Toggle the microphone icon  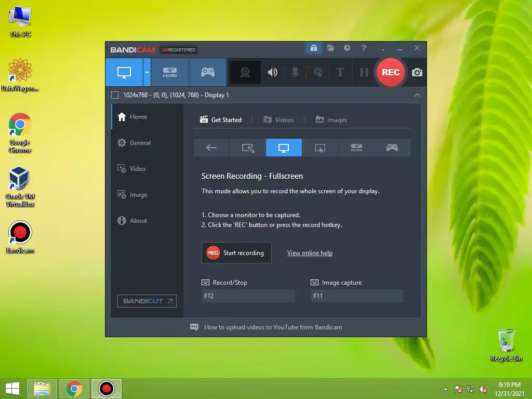[295, 72]
